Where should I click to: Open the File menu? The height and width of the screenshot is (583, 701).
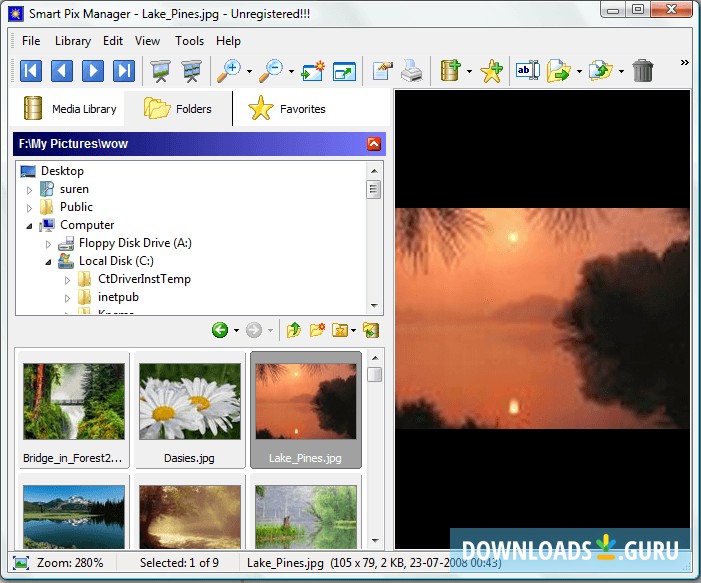pos(31,41)
